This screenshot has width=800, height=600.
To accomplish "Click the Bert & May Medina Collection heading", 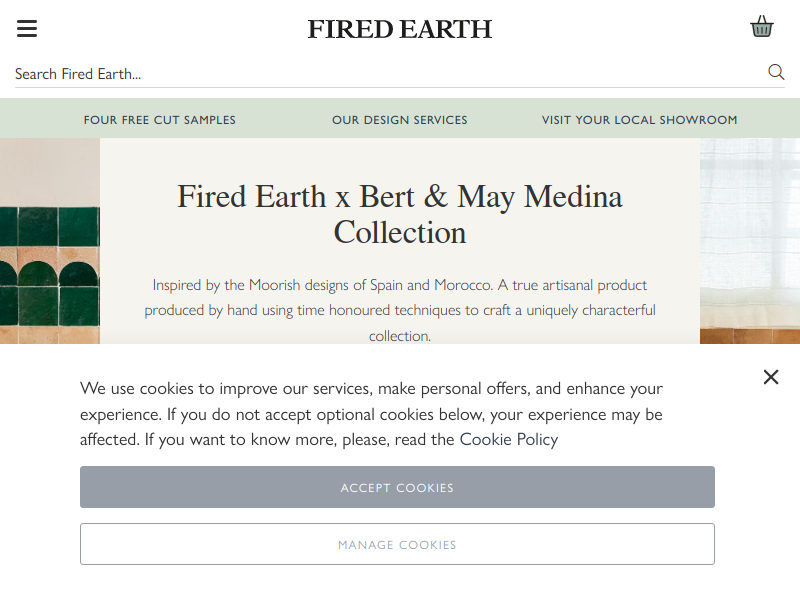I will pos(399,214).
